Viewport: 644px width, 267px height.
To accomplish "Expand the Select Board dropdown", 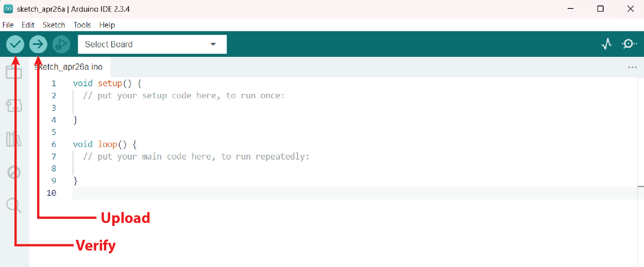I will (152, 44).
